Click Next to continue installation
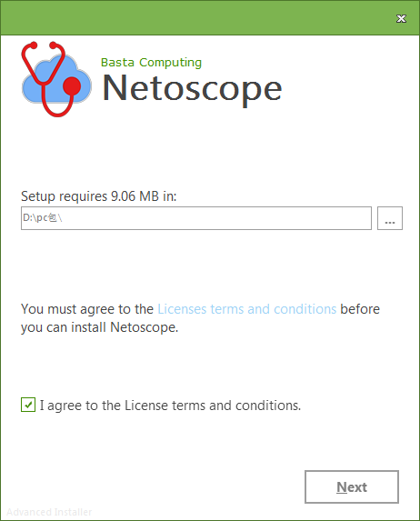 [x=352, y=486]
